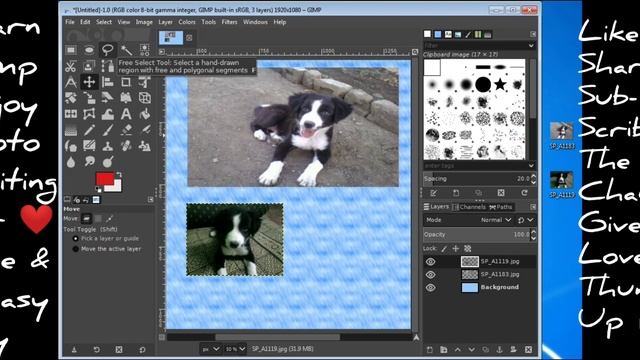Open the File menu
The image size is (640, 360).
click(x=70, y=22)
